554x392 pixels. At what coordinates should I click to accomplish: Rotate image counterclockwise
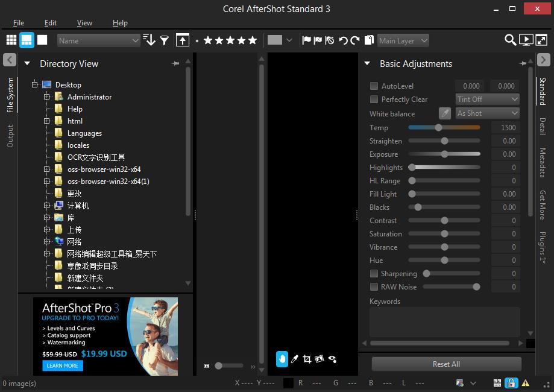click(x=343, y=40)
